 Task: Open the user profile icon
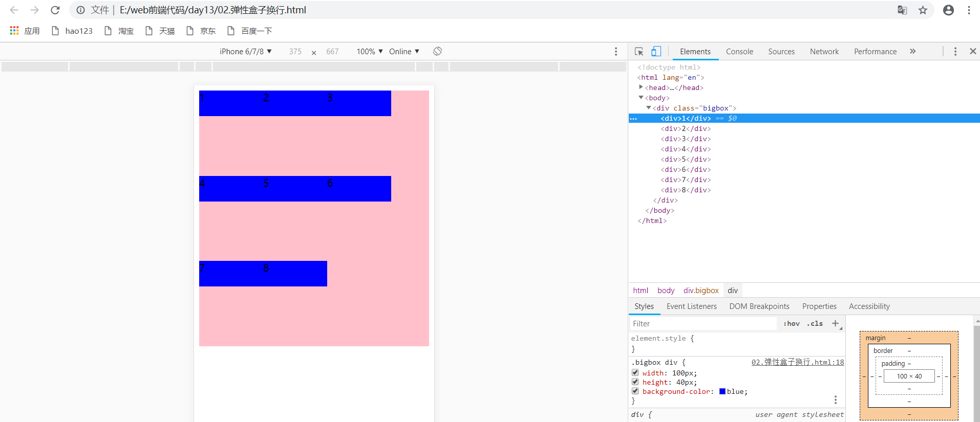948,10
